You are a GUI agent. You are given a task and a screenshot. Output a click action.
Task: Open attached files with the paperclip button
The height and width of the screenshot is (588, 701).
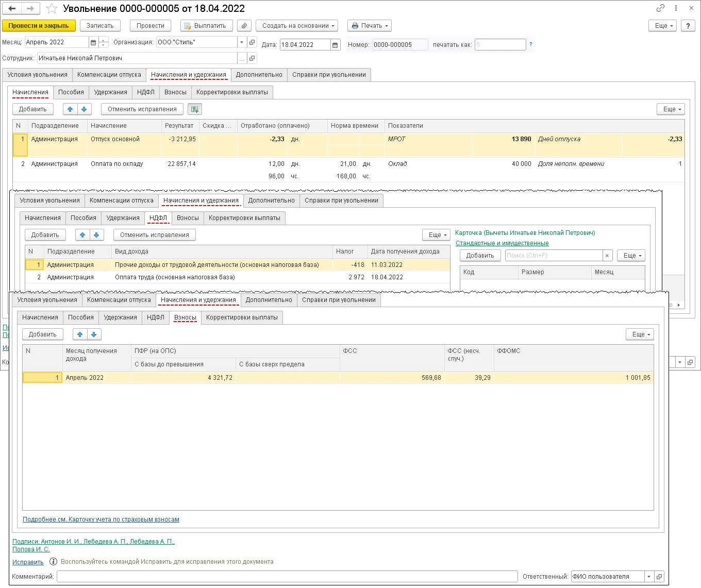[244, 26]
